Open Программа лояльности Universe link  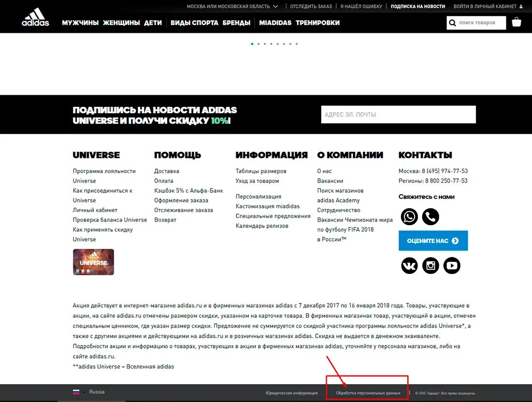[x=104, y=176]
